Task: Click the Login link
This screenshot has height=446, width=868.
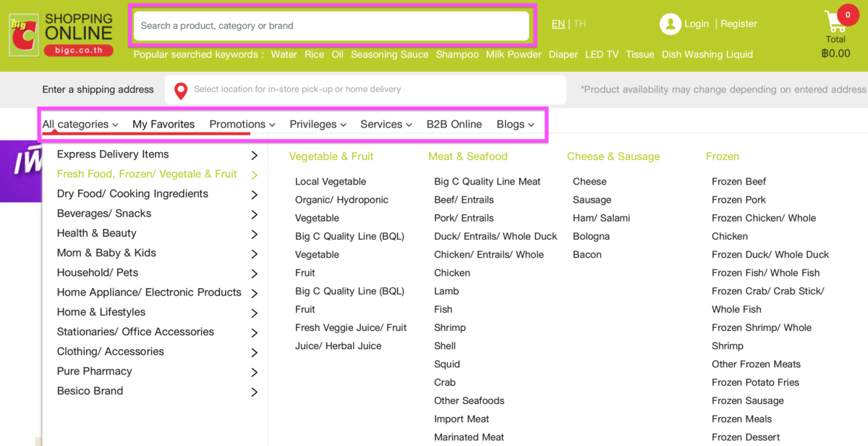Action: (697, 24)
